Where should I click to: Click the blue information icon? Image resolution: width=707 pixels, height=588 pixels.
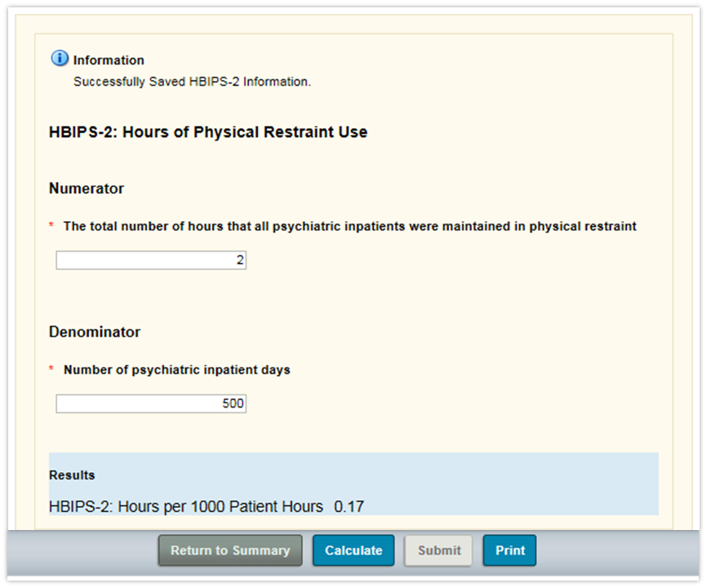click(x=60, y=59)
